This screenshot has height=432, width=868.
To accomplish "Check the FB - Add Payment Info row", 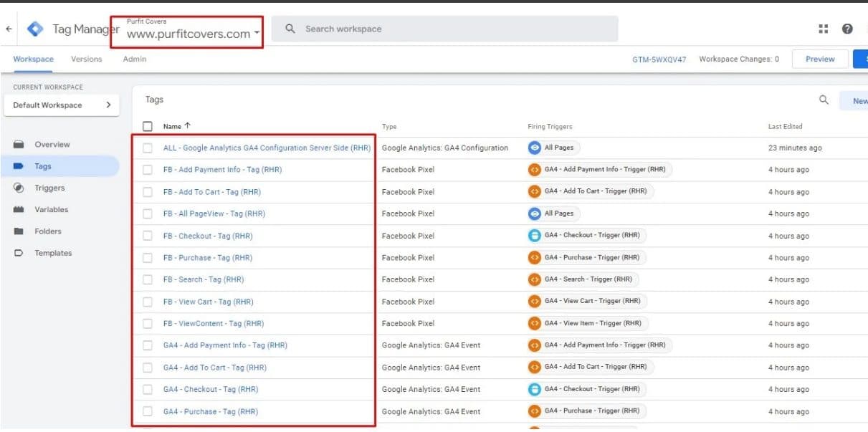I will click(x=148, y=170).
